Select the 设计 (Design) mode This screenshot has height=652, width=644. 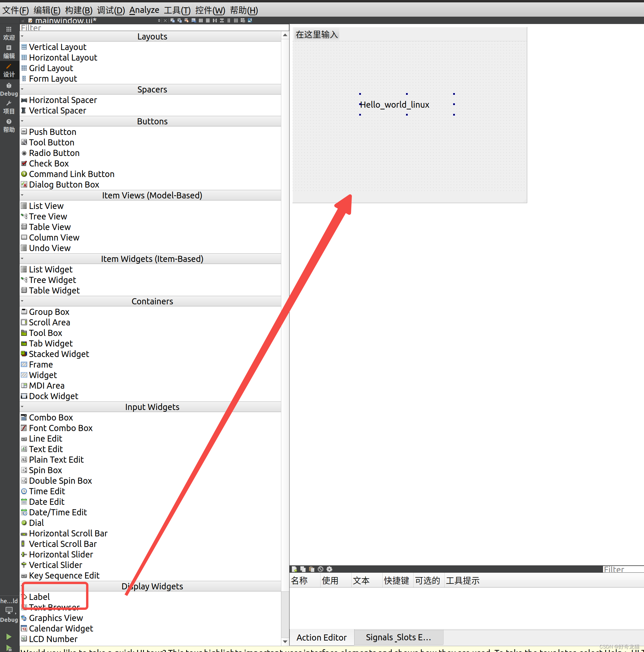point(9,70)
